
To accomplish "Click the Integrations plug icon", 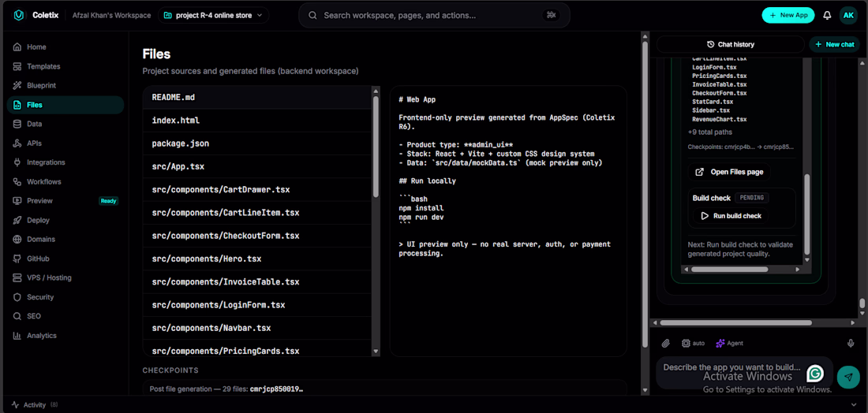I will tap(17, 162).
